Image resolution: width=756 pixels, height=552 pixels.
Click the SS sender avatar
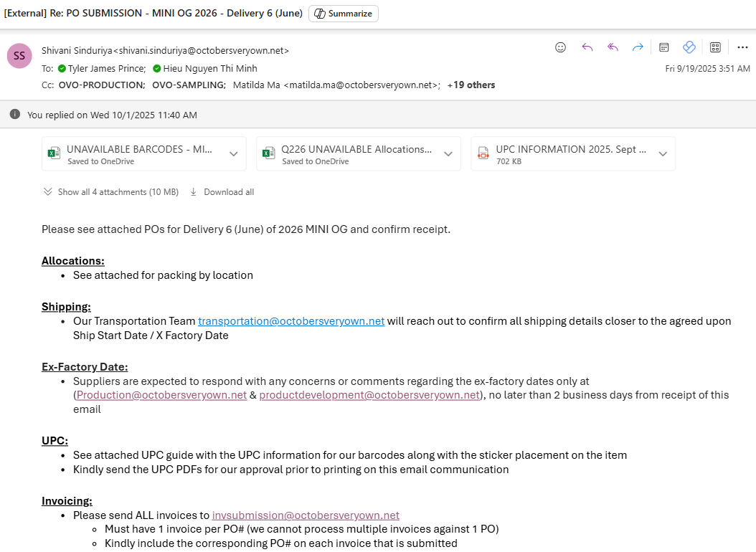[x=19, y=56]
